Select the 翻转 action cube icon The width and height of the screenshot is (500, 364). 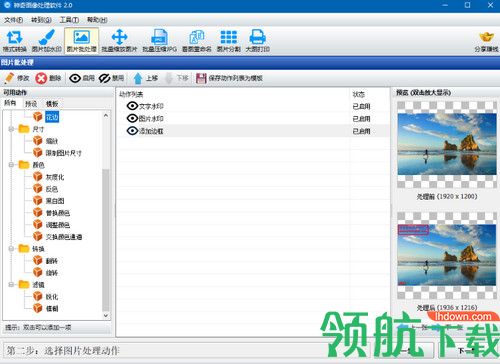[x=38, y=261]
